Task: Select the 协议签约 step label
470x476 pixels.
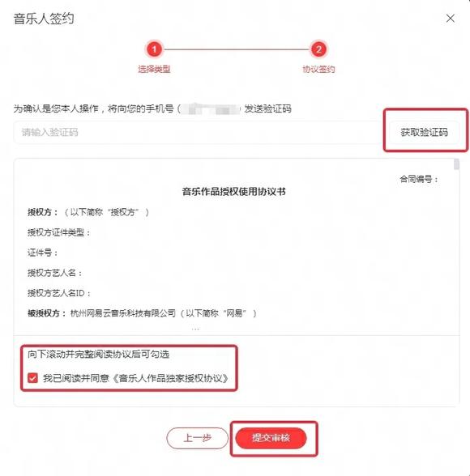Action: 318,70
